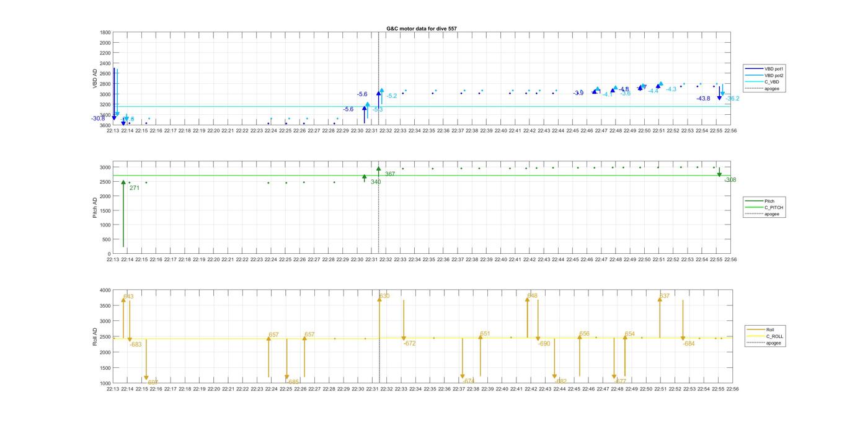
Task: Click the large pitch arrow labeled 271
Action: pyautogui.click(x=123, y=213)
